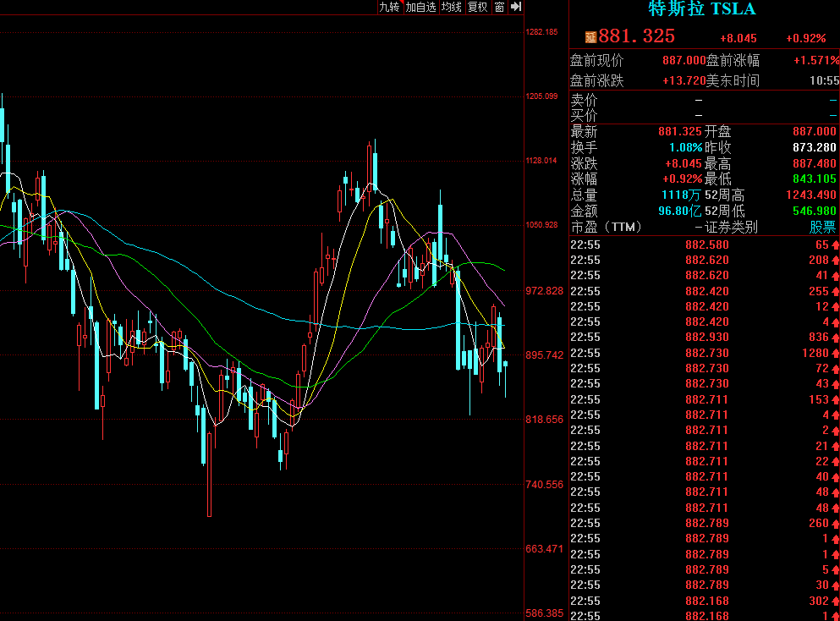The height and width of the screenshot is (621, 840).
Task: Click the y-axis label 1282.185
Action: pos(541,32)
